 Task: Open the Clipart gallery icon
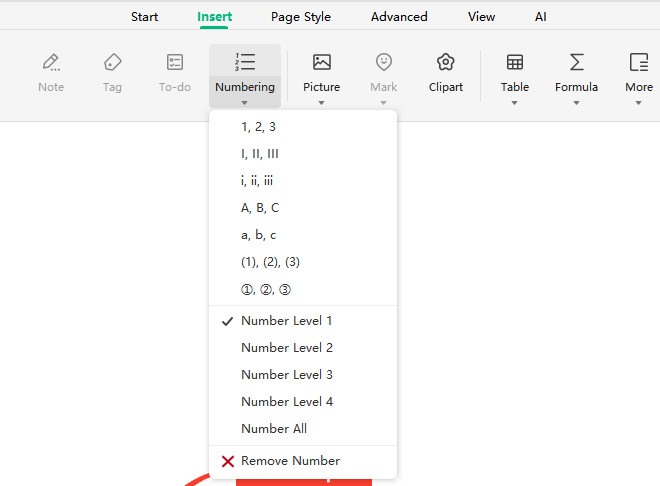click(x=446, y=63)
